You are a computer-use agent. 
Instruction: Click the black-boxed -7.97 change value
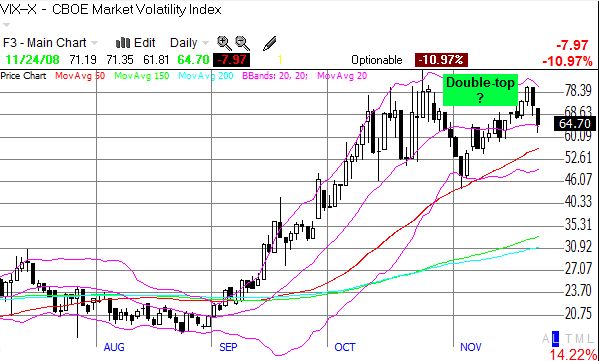[x=232, y=60]
